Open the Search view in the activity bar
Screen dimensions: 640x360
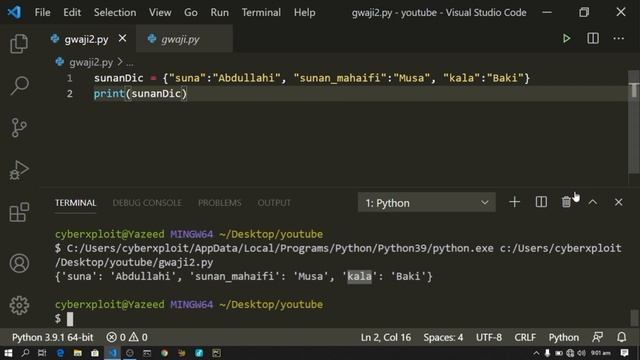pyautogui.click(x=19, y=86)
